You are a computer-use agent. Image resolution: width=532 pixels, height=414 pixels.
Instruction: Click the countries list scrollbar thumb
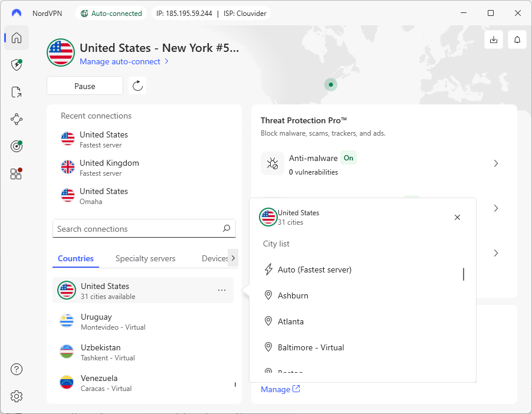(235, 384)
